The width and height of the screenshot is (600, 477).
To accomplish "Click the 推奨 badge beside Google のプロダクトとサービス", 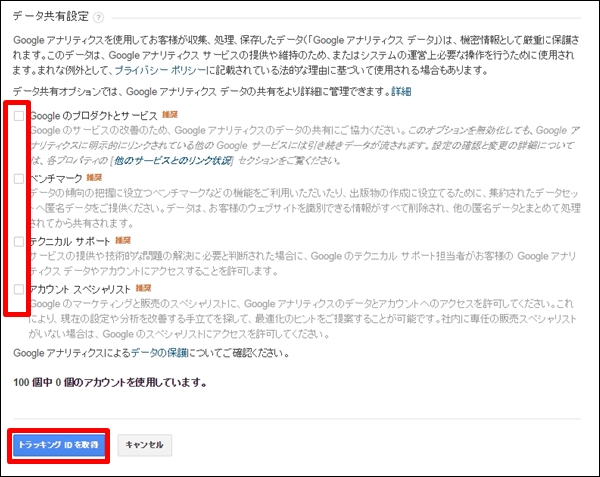I will tap(170, 114).
